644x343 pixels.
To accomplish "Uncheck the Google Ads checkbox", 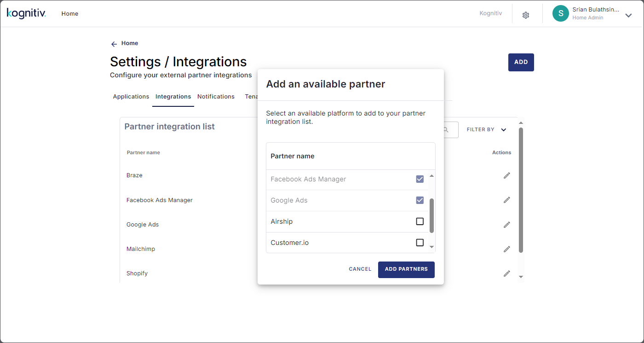I will [x=420, y=200].
